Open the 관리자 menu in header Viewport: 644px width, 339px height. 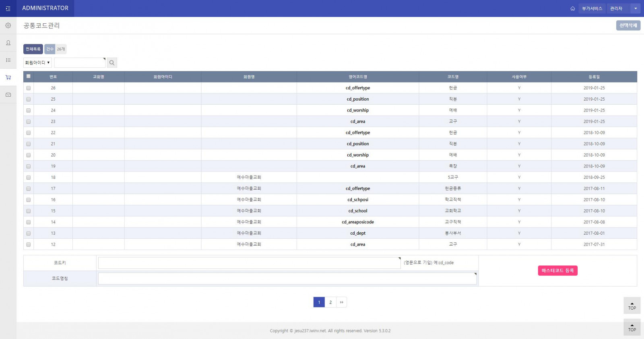click(x=616, y=8)
